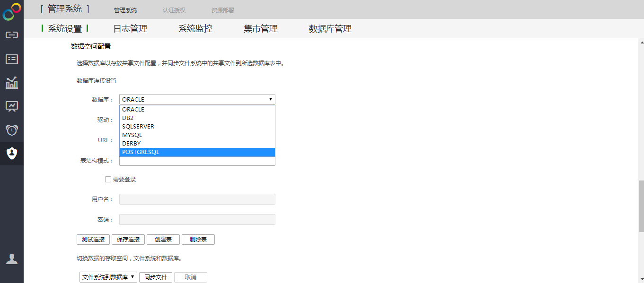Expand the 文件系统到数据库 dropdown
The height and width of the screenshot is (283, 644).
click(x=108, y=277)
